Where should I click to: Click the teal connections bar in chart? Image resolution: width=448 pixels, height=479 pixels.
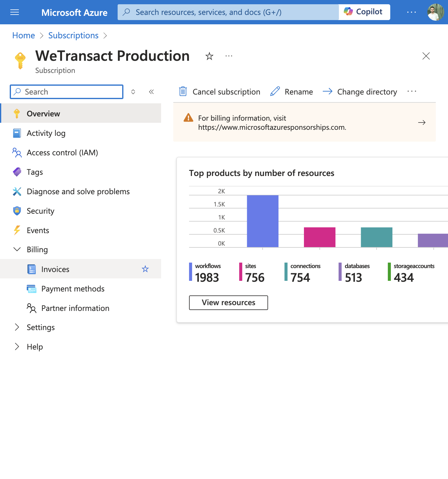(x=377, y=237)
